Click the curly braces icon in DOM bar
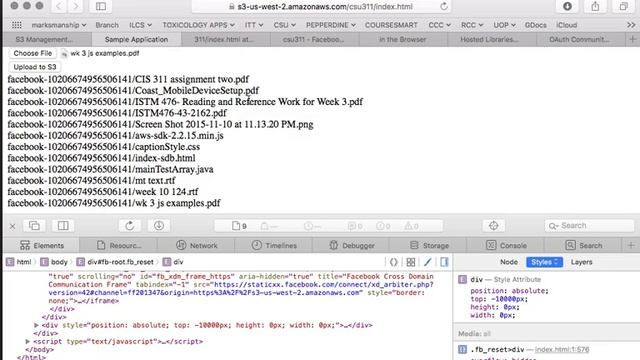Screen dimensions: 640x360 coord(393,262)
